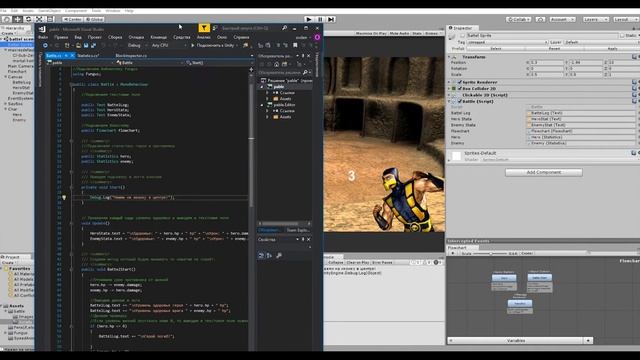The image size is (640, 360).
Task: Open the Вид menu in Visual Studio
Action: [x=78, y=37]
